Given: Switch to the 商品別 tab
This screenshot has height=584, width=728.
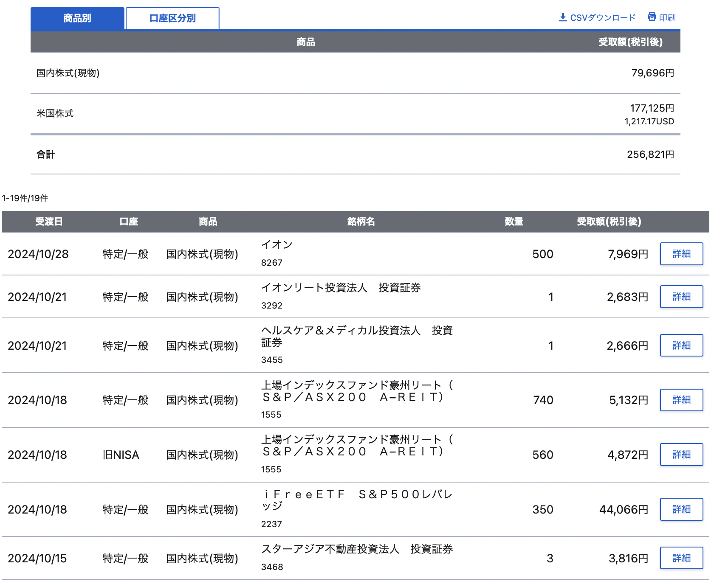Looking at the screenshot, I should pos(77,18).
